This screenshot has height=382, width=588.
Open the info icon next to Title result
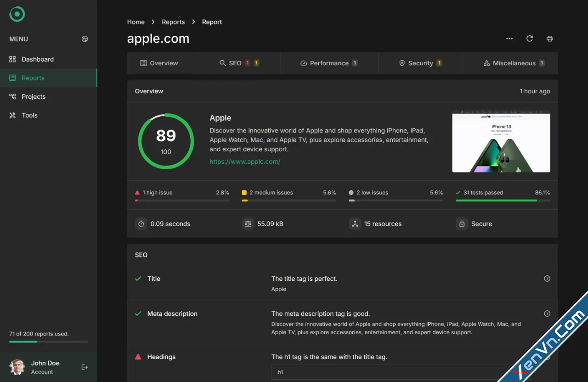pos(547,278)
